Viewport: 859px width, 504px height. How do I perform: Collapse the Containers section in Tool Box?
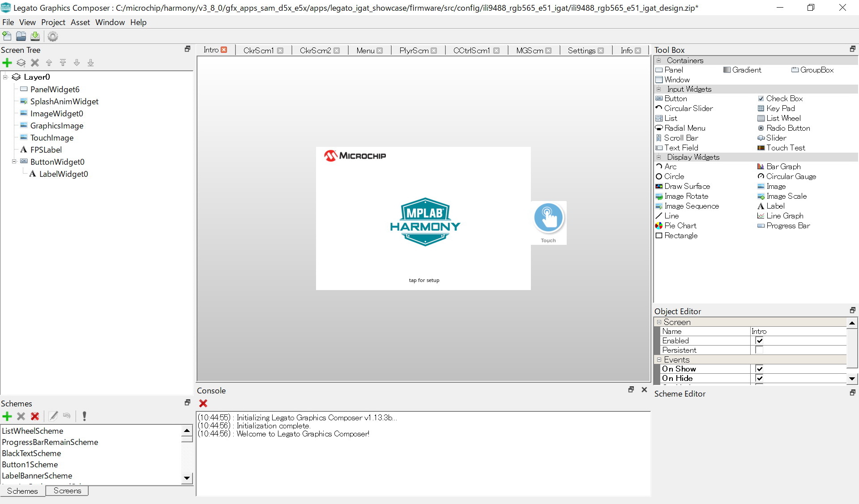pyautogui.click(x=658, y=60)
